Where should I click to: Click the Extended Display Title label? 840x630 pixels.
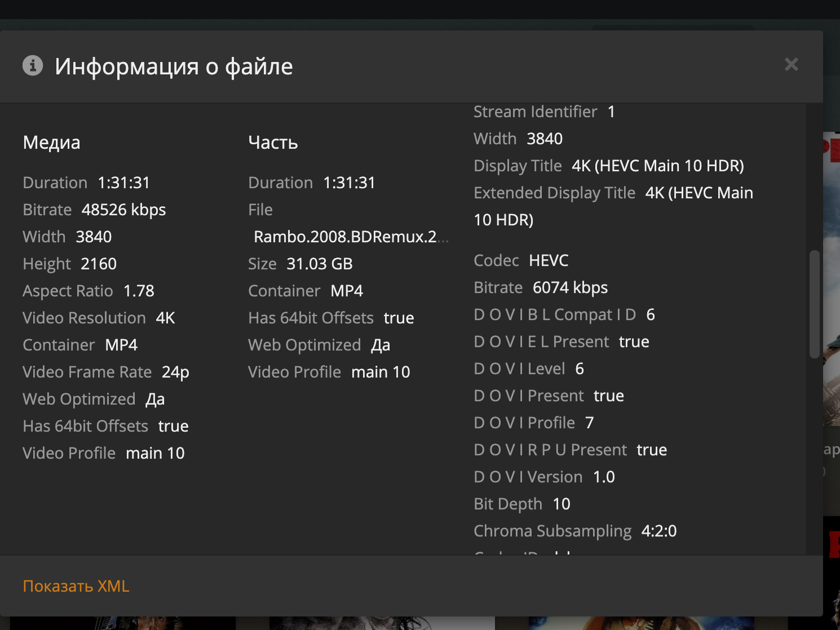click(x=555, y=193)
